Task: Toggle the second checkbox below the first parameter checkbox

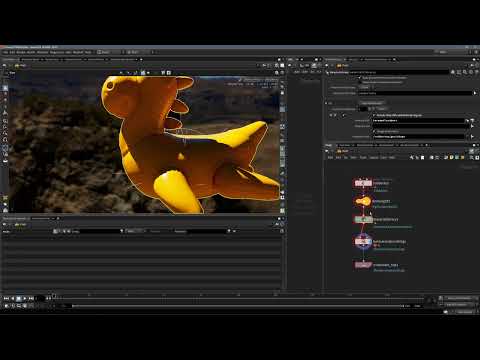Action: (x=360, y=82)
